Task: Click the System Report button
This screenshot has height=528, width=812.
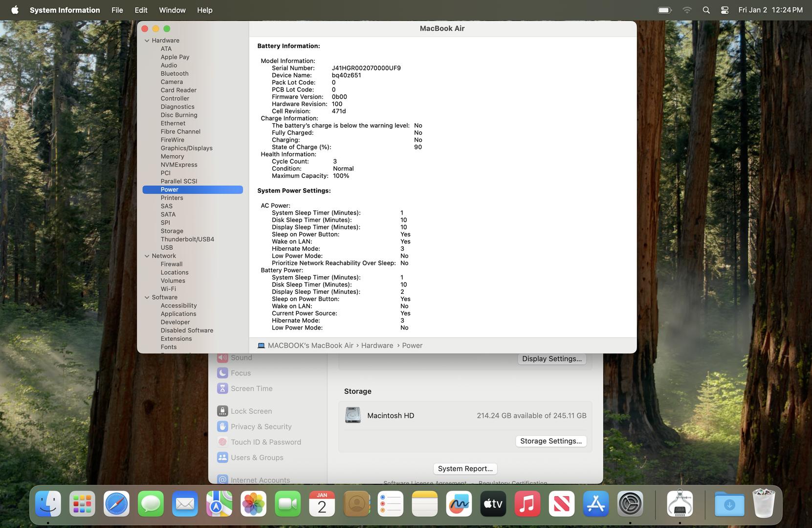Action: [465, 468]
